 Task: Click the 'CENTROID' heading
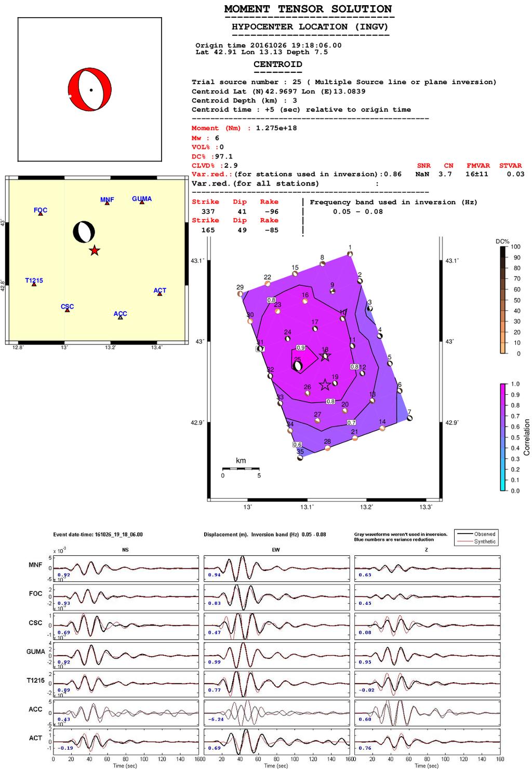click(x=277, y=64)
